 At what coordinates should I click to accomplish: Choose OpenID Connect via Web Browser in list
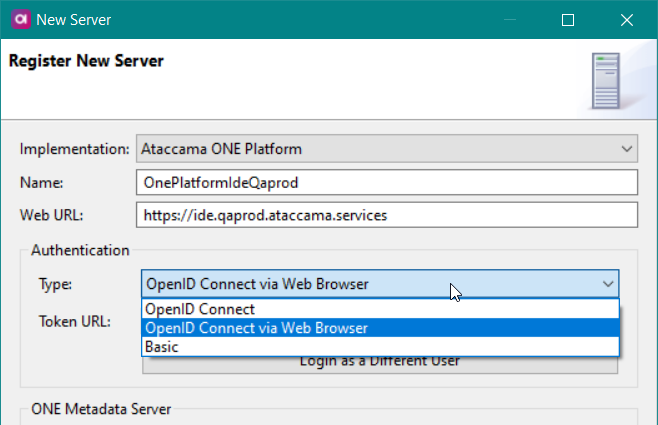click(x=256, y=328)
